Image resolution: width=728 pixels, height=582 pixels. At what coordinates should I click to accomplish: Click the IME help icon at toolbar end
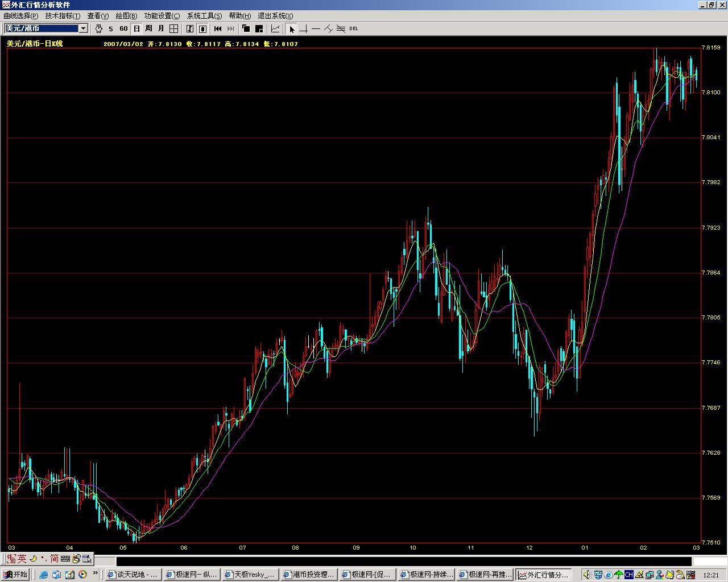(x=86, y=559)
